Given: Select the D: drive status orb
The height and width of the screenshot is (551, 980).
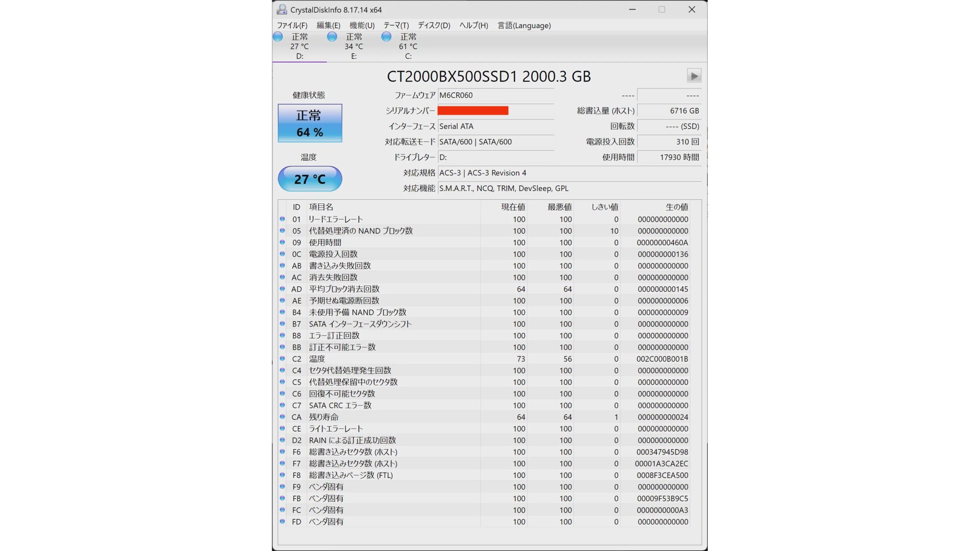Looking at the screenshot, I should (278, 37).
